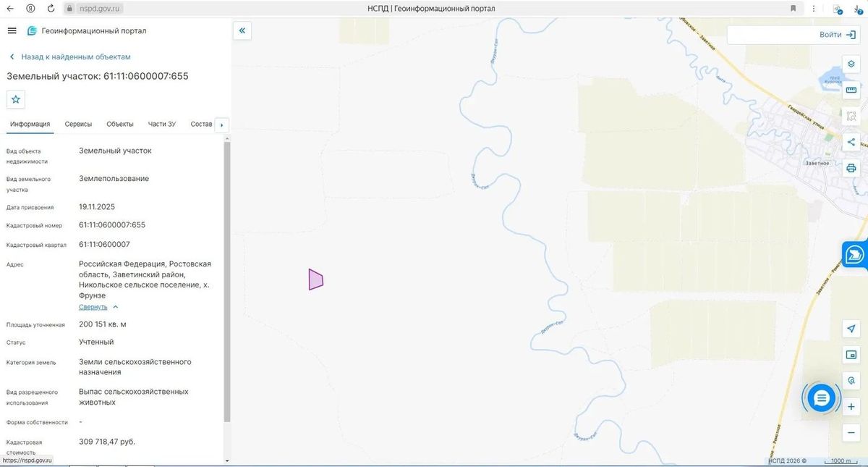Click the cadastral quarter value 61:11:0600007

pos(104,244)
